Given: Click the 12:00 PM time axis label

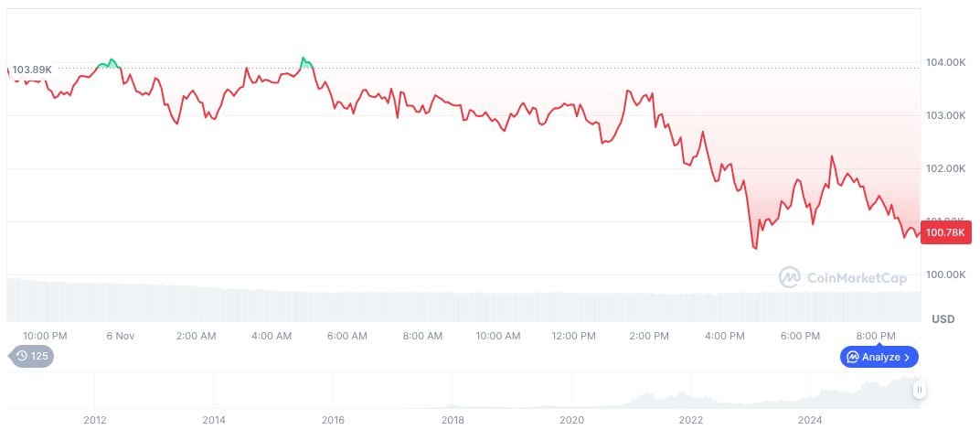Looking at the screenshot, I should click(x=573, y=336).
